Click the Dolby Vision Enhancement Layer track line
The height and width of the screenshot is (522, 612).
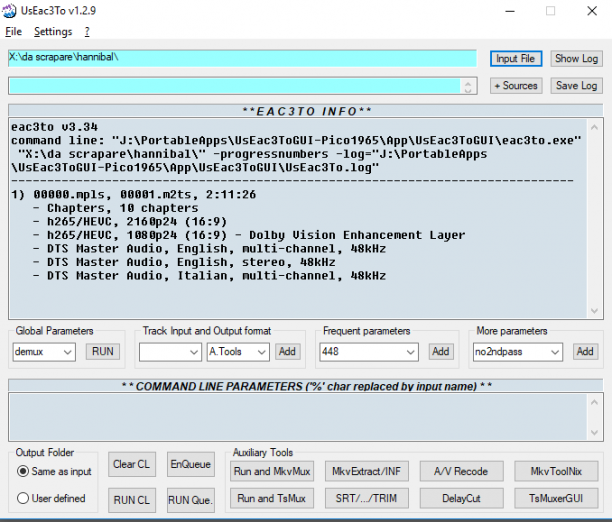(x=249, y=235)
